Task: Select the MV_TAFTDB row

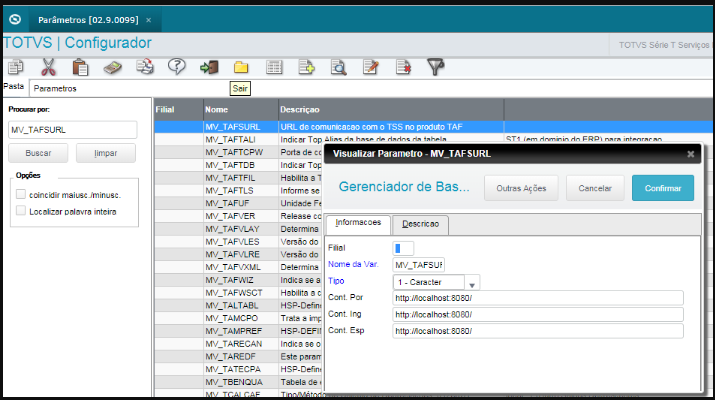Action: point(238,165)
